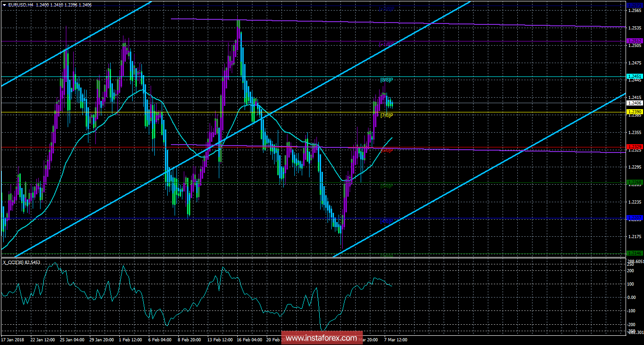644x345 pixels.
Task: Click the EURUSD,H4 symbol title text
Action: (22, 4)
